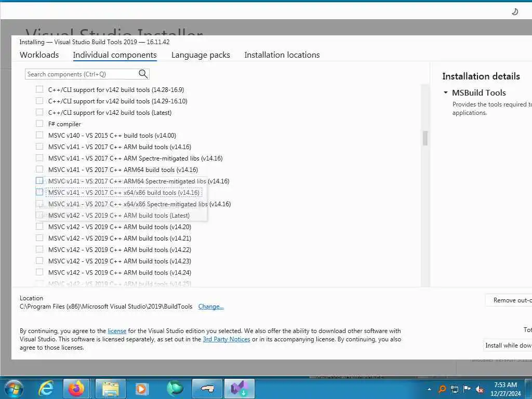This screenshot has height=399, width=532.
Task: Click the Change... location link
Action: coord(211,307)
